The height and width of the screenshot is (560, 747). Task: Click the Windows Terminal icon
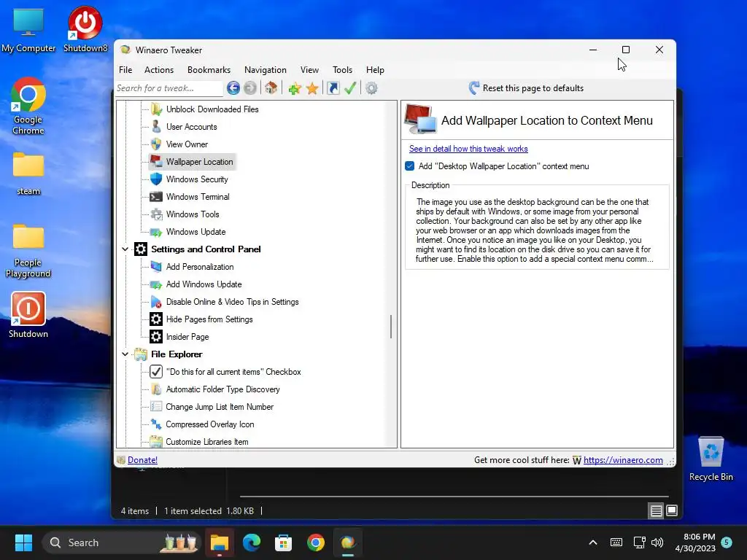pyautogui.click(x=156, y=197)
